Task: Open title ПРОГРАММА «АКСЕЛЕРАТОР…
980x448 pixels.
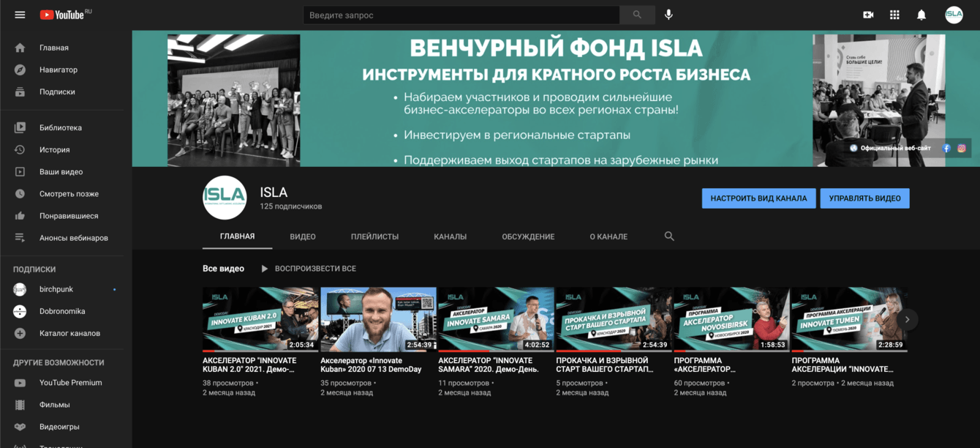Action: click(x=705, y=365)
